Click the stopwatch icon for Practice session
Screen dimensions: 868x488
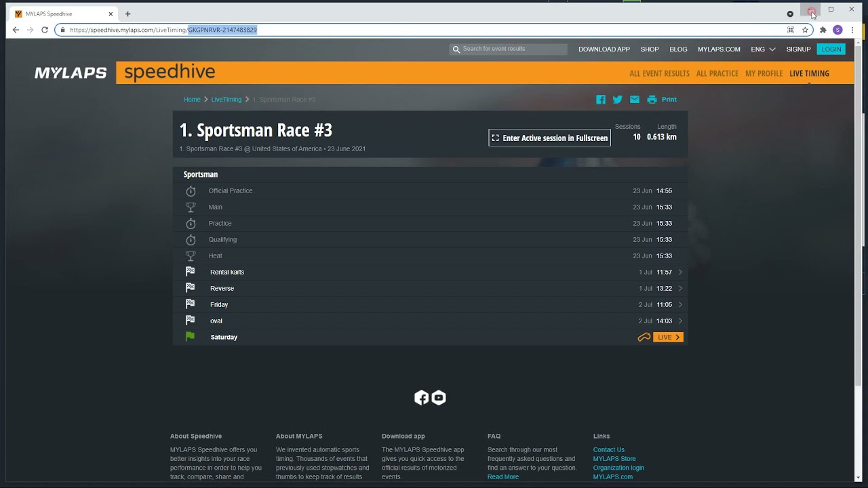coord(191,224)
